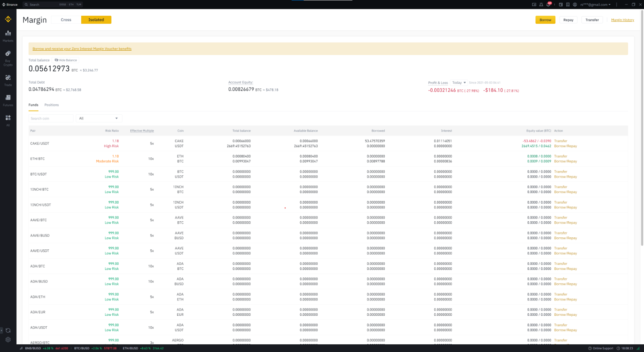Image resolution: width=644 pixels, height=352 pixels.
Task: Click the alarm alert icon in the title bar
Action: (x=541, y=4)
